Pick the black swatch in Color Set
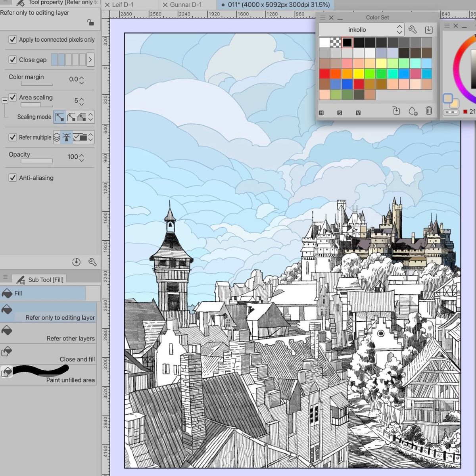 [x=347, y=42]
